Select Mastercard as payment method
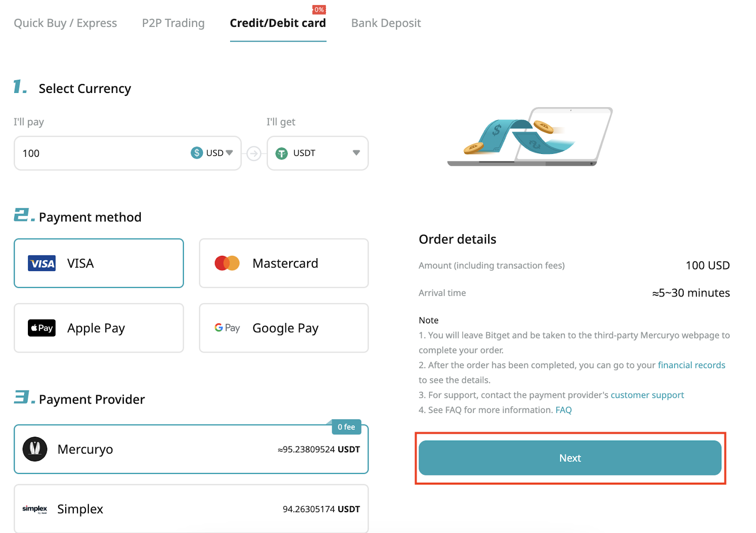756x533 pixels. click(283, 263)
